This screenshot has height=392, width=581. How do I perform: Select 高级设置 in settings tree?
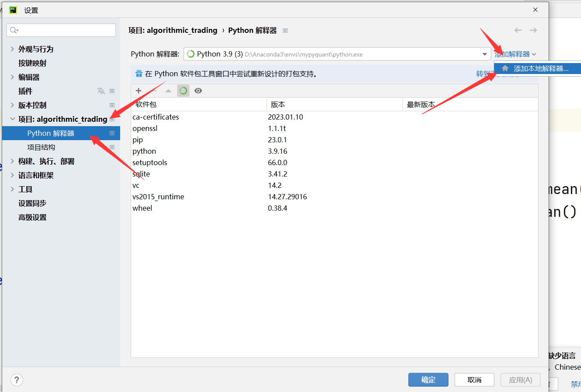pyautogui.click(x=32, y=217)
